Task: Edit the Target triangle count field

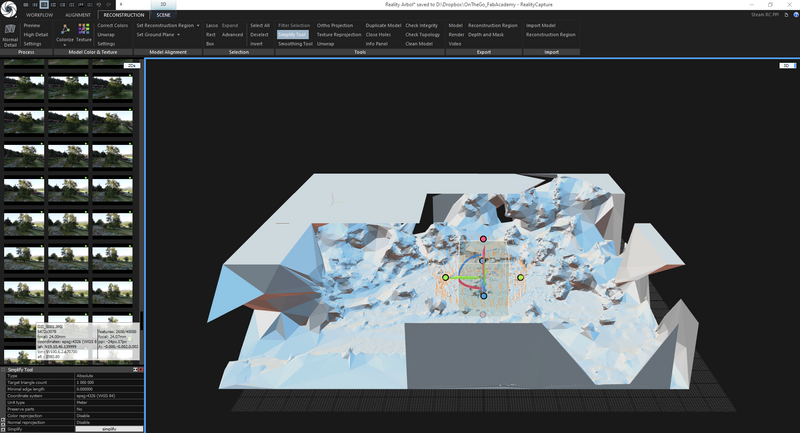Action: click(109, 383)
